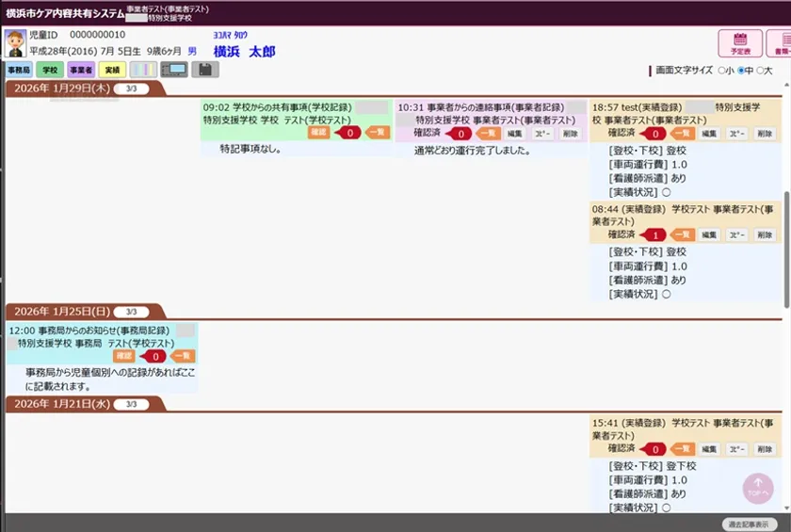Screen dimensions: 791x532
Task: Copy the 15:41 record with コピー
Action: (736, 449)
